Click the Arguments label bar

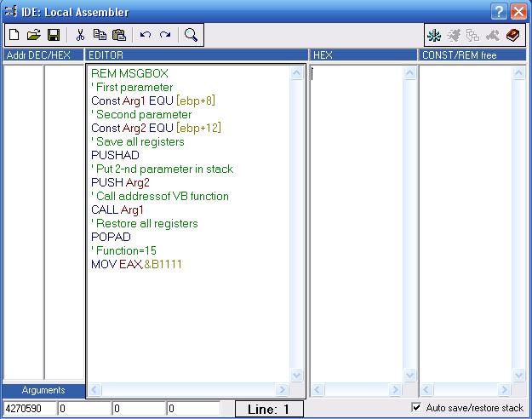pyautogui.click(x=43, y=390)
